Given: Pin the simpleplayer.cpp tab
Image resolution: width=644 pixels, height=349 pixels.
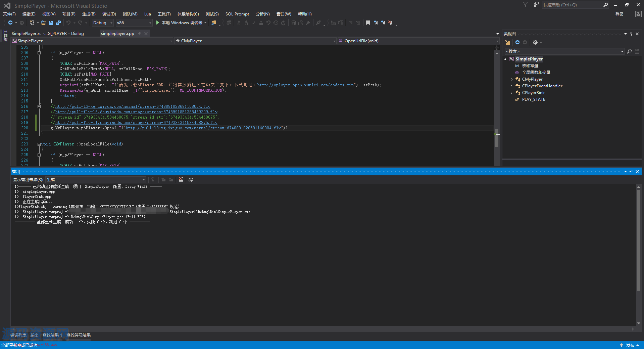Looking at the screenshot, I should pos(140,33).
